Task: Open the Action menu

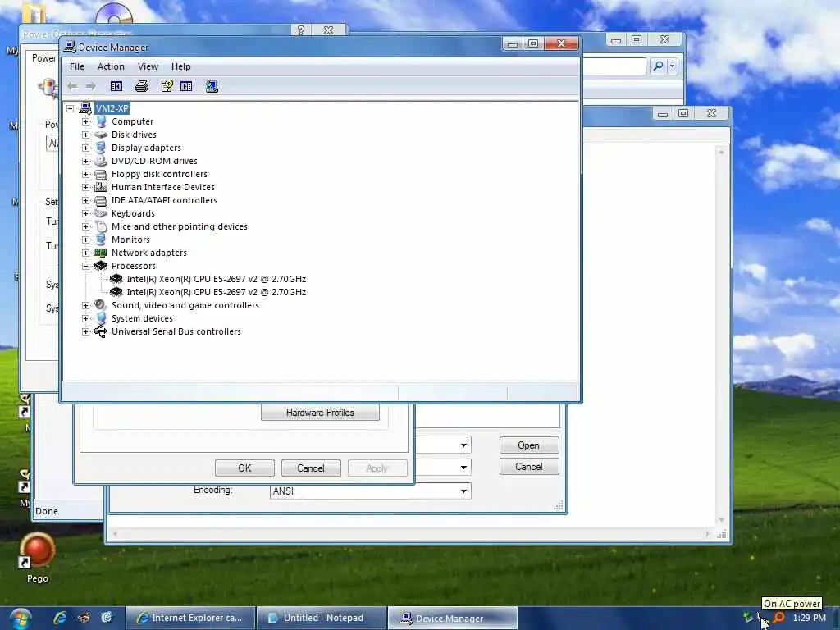Action: 111,66
